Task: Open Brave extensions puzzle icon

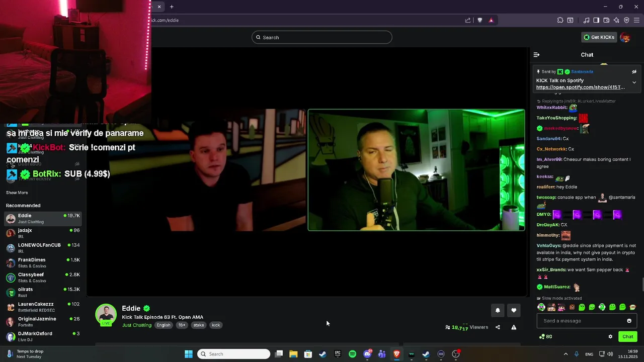Action: click(x=560, y=20)
